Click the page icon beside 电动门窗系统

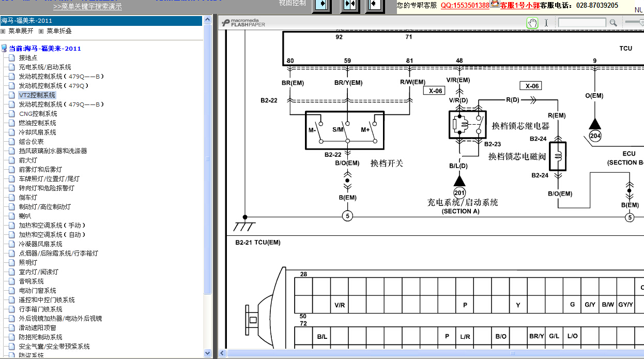[12, 291]
